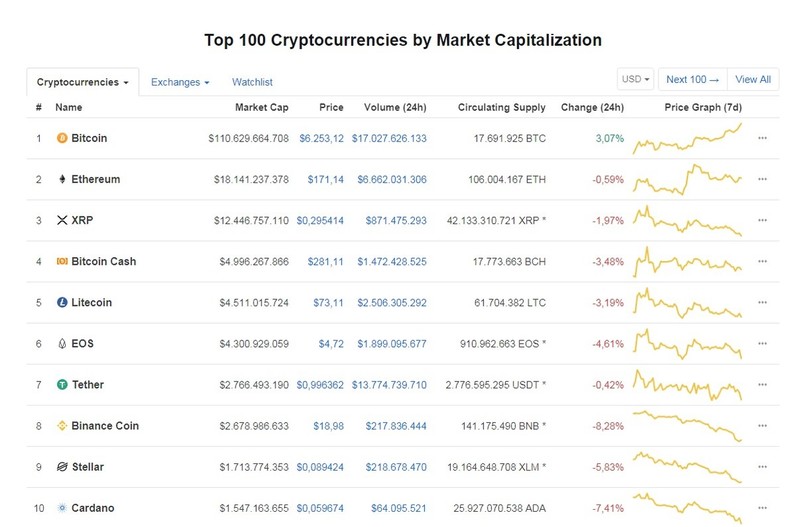Click the Litecoin logo icon

(62, 303)
